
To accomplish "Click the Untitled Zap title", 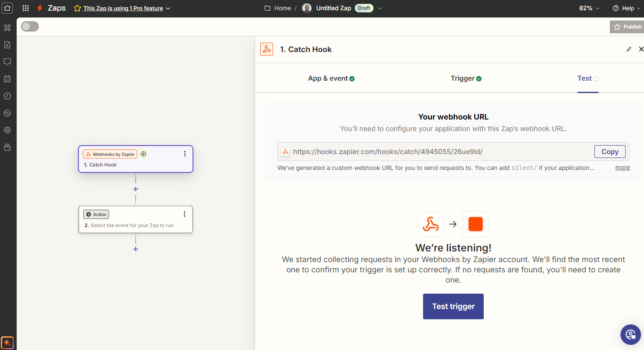I will (x=333, y=8).
